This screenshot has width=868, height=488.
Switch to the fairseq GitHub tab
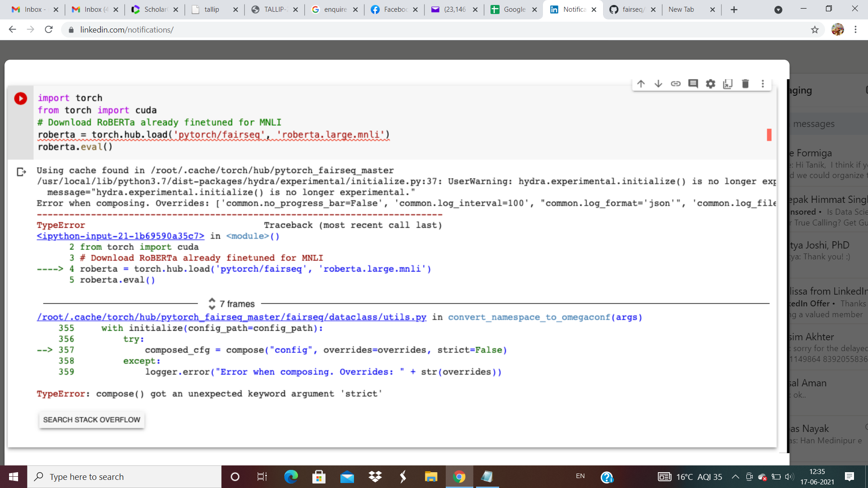click(628, 9)
